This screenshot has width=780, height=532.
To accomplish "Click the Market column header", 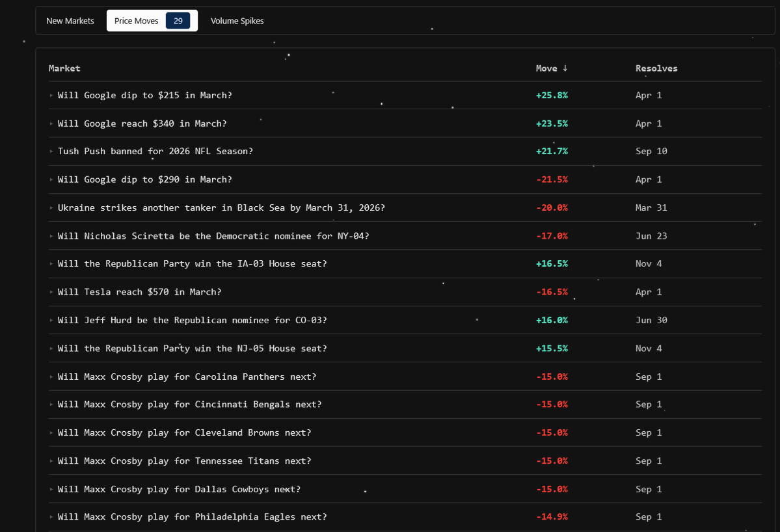I will (64, 68).
